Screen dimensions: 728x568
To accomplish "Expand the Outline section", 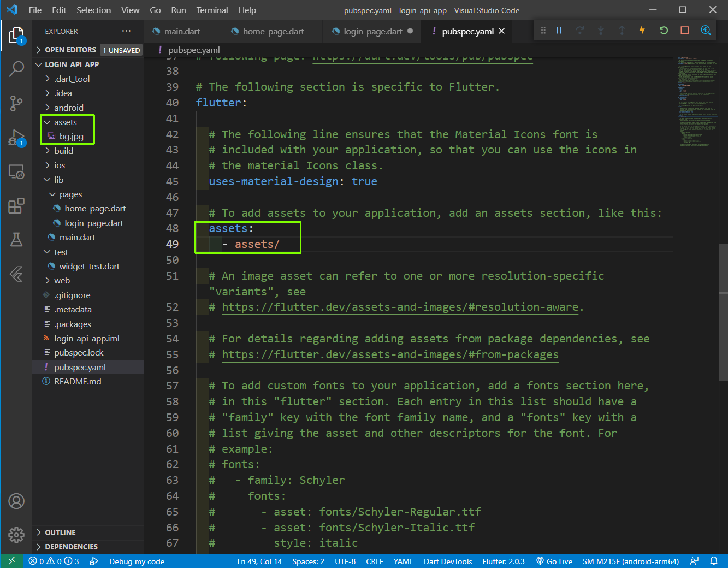I will click(x=60, y=532).
